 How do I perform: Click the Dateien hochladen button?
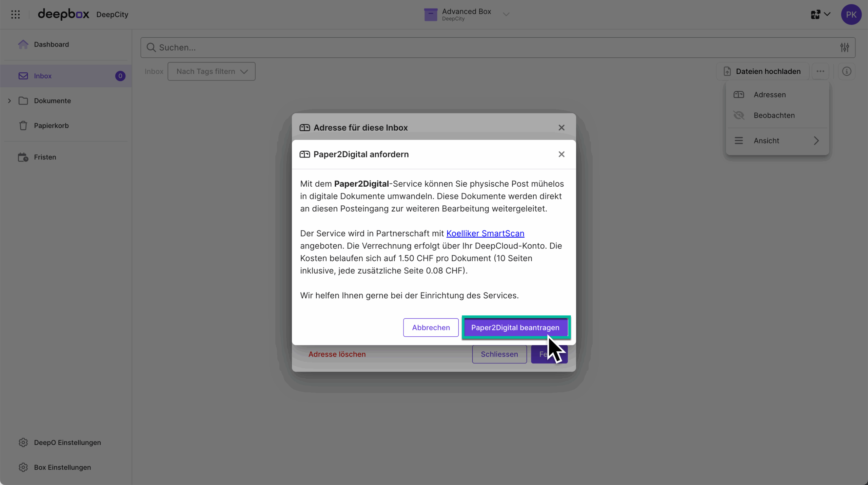(763, 71)
